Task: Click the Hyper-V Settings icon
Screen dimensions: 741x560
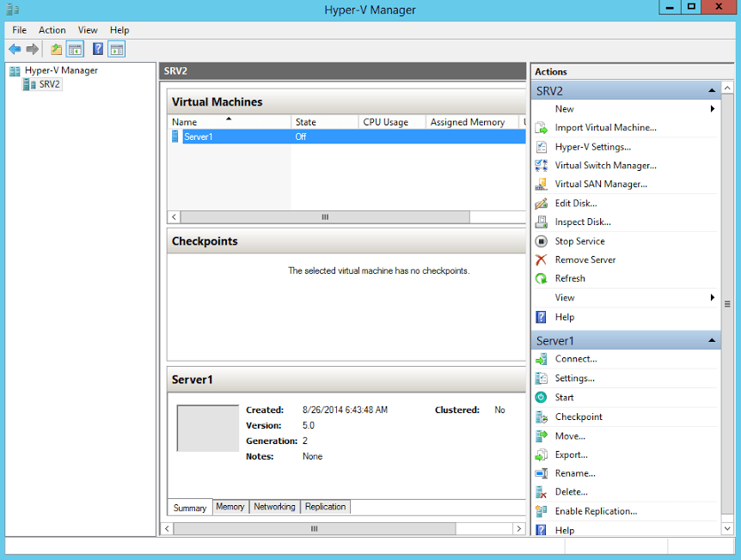Action: [541, 147]
